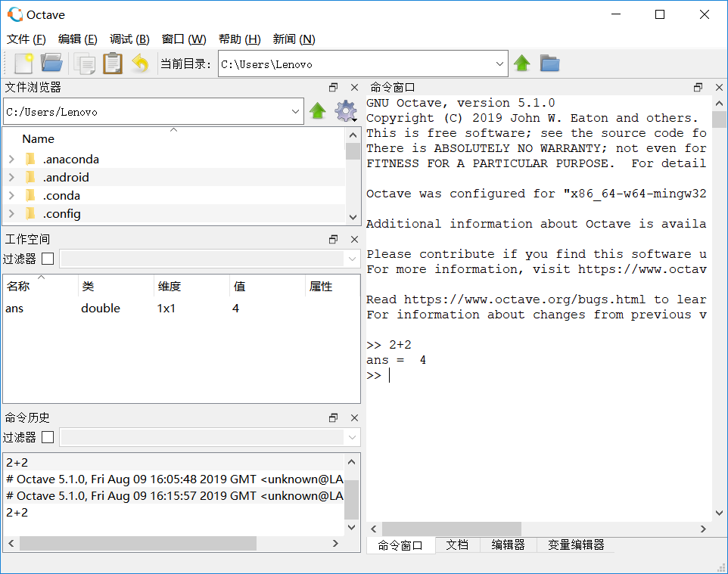Expand the .config folder tree item
728x574 pixels.
point(11,214)
